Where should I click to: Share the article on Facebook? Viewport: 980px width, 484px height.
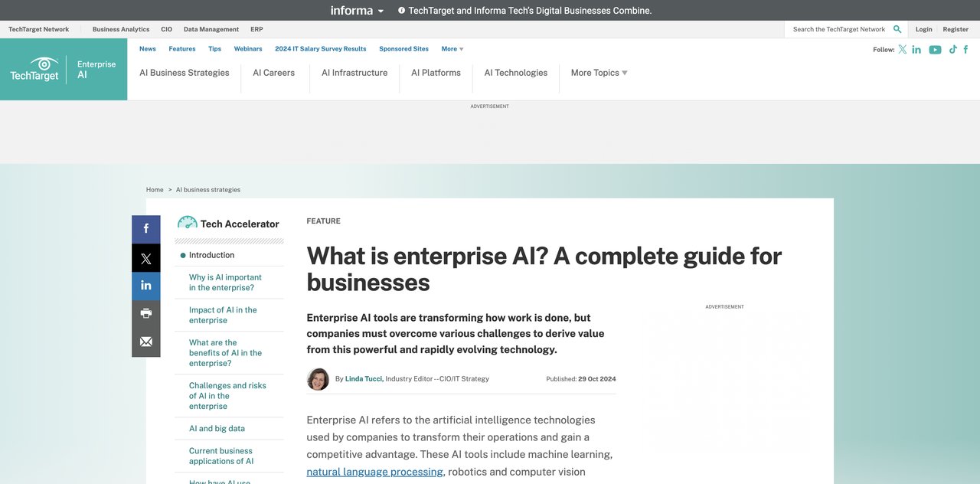(146, 229)
